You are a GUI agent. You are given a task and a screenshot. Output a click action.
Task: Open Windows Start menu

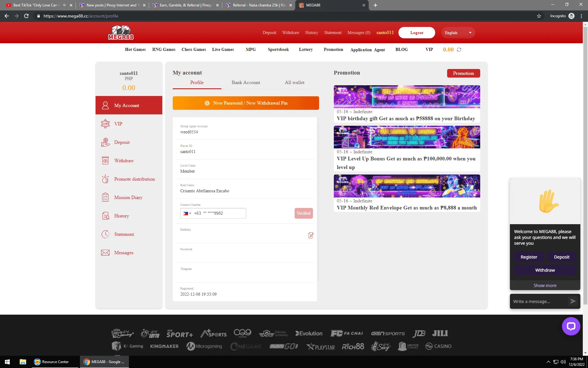(7, 362)
